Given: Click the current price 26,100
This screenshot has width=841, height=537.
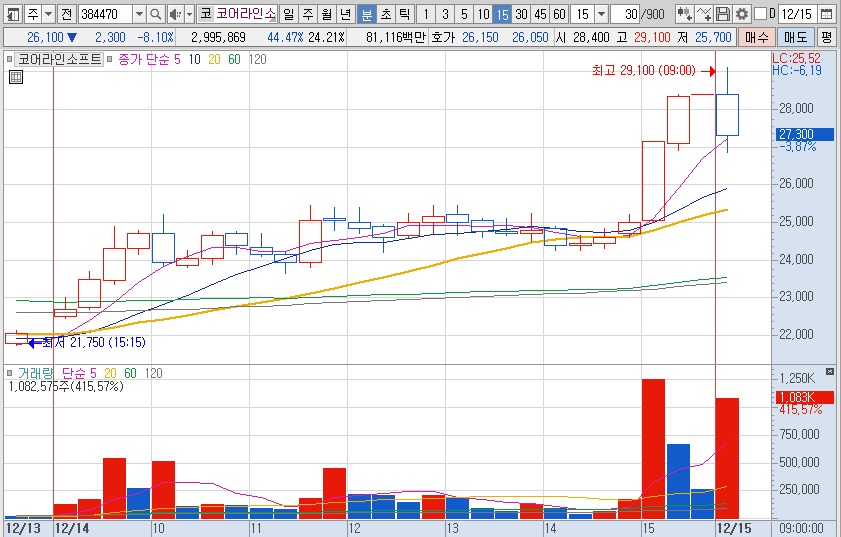Looking at the screenshot, I should pos(45,38).
